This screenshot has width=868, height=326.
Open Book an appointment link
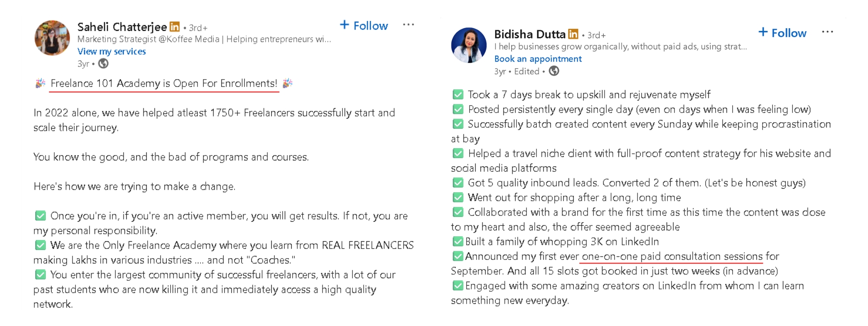click(538, 59)
